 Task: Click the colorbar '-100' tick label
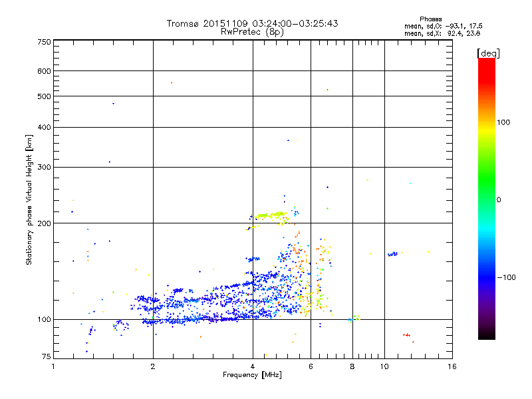pyautogui.click(x=506, y=277)
